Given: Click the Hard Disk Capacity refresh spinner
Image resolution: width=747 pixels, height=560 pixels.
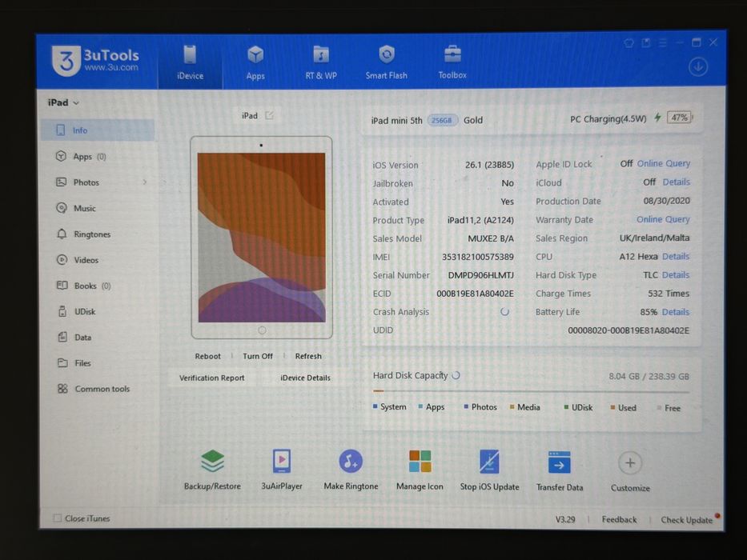Looking at the screenshot, I should coord(456,375).
